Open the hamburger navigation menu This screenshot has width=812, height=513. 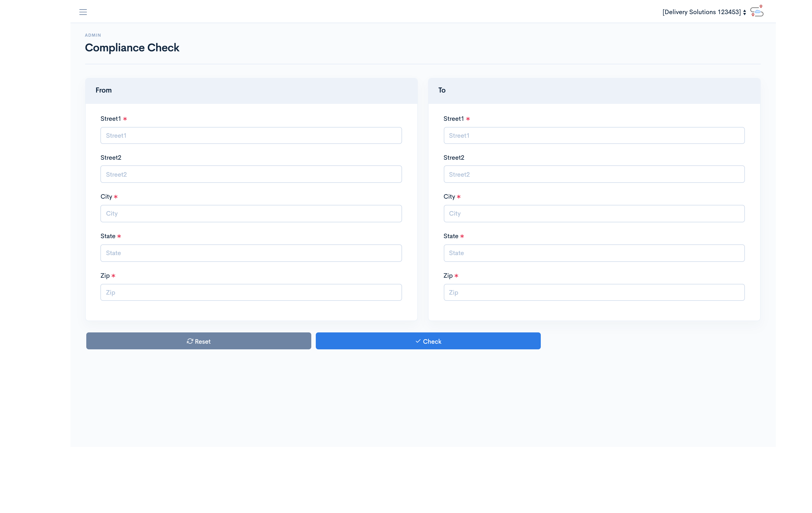click(83, 12)
